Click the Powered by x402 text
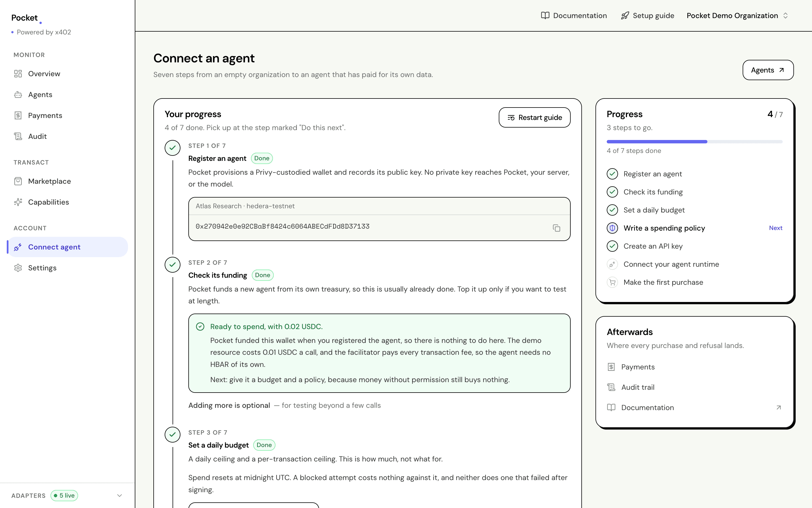Screen dimensions: 812x508 click(44, 32)
